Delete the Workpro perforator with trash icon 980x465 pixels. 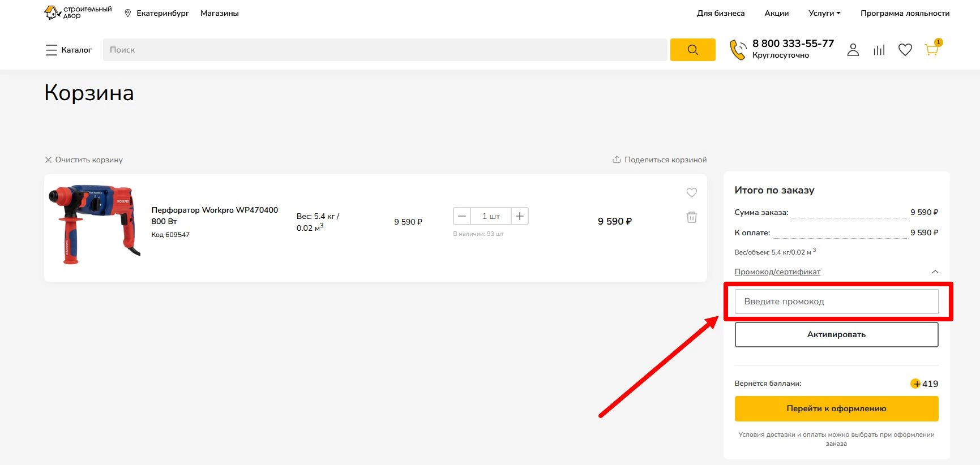691,217
